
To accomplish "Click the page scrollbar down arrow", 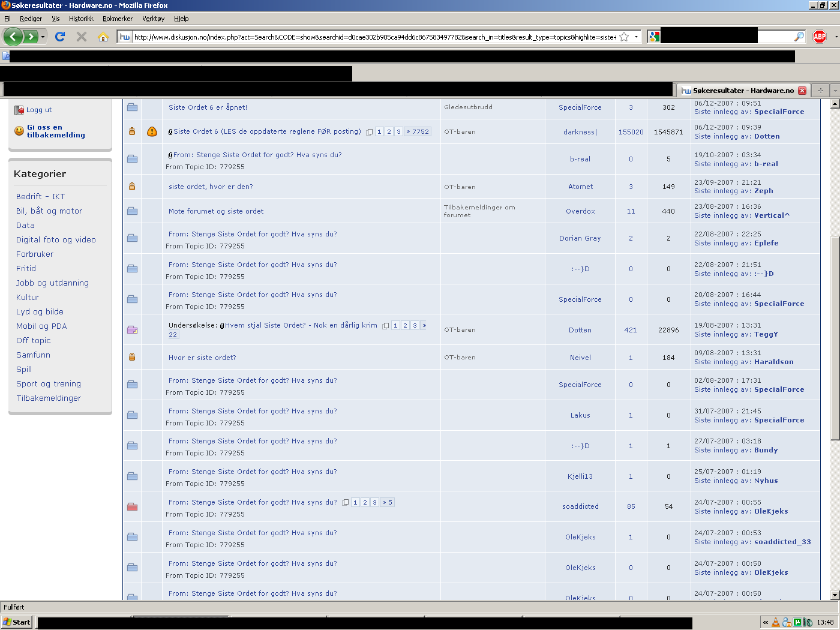I will 835,595.
